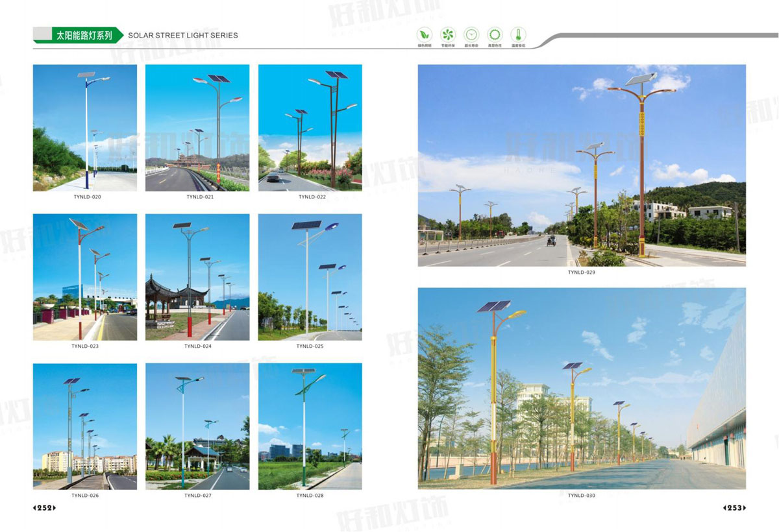Click the TYNLD-028 caption text

(x=310, y=496)
